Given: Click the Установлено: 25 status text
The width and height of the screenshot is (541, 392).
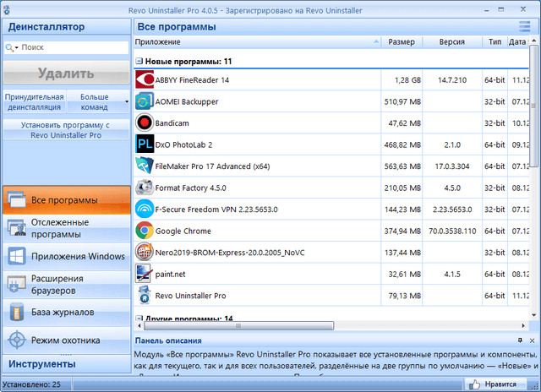Looking at the screenshot, I should click(x=31, y=384).
